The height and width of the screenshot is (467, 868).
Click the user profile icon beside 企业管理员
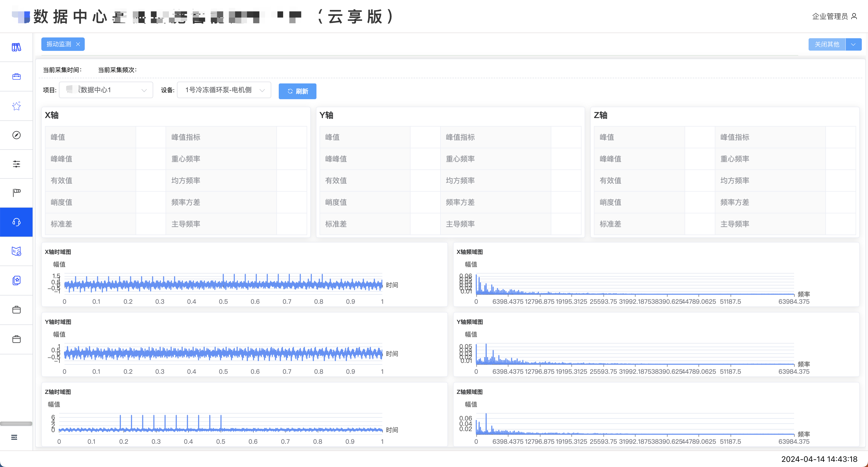854,16
